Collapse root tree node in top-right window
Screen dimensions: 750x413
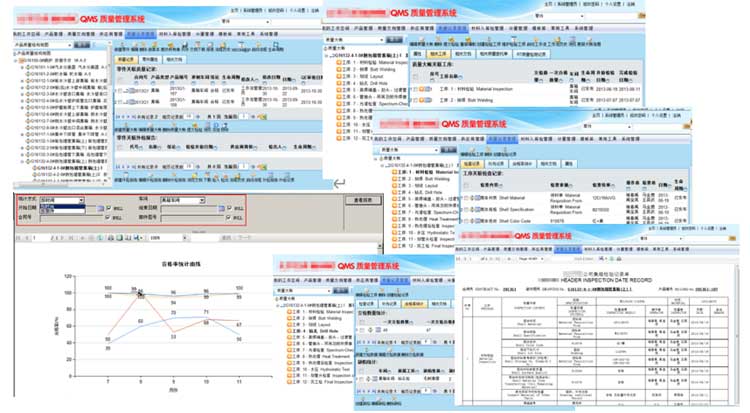[327, 56]
